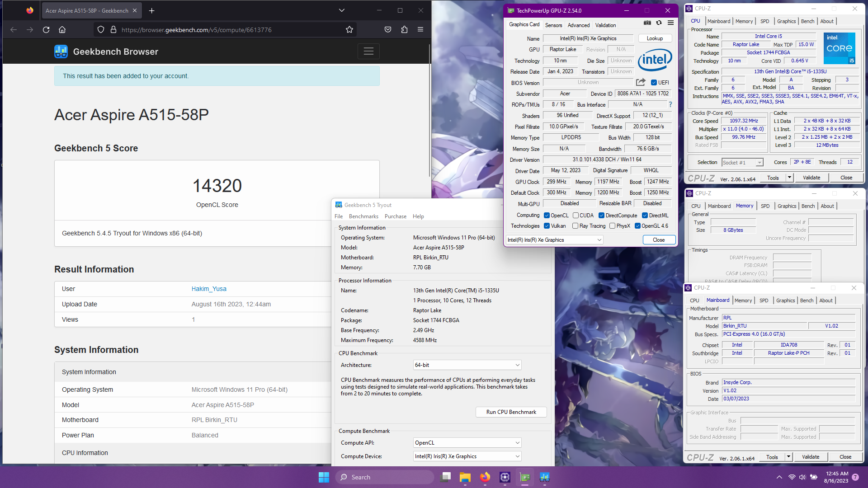Open the SPD tab in top CPU-Z
Viewport: 868px width, 488px height.
click(765, 21)
